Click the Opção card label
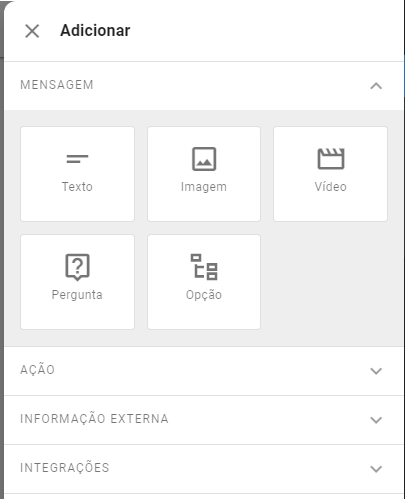 coord(204,295)
